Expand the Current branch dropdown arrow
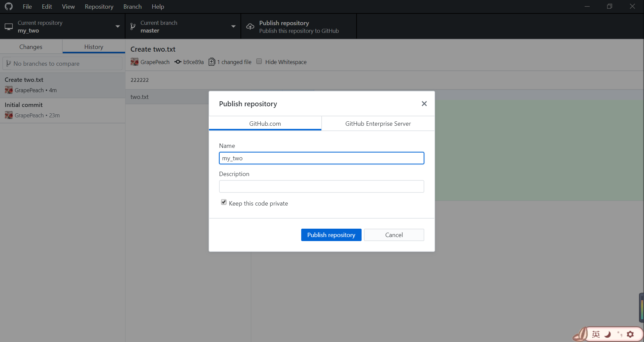Screen dimensions: 644x342 tap(233, 26)
